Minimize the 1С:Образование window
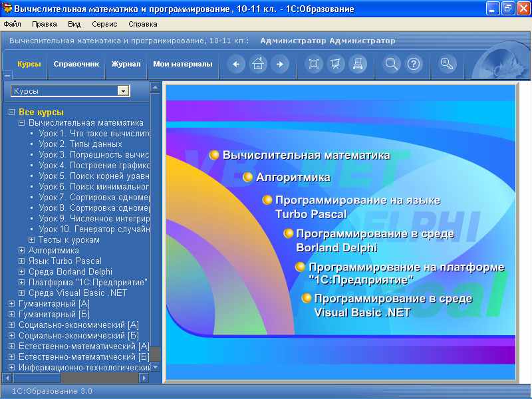 coord(492,9)
